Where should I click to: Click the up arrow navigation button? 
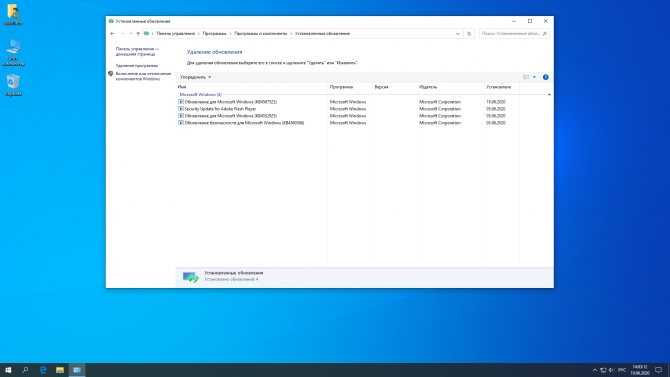[x=138, y=33]
